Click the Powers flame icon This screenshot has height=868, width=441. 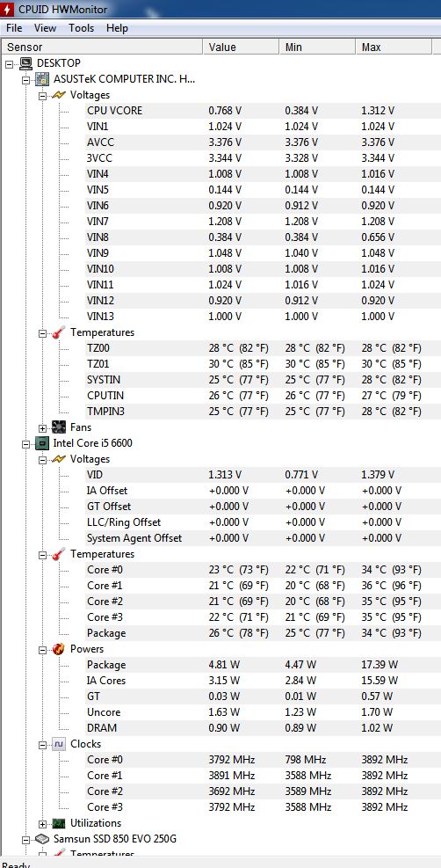coord(59,649)
